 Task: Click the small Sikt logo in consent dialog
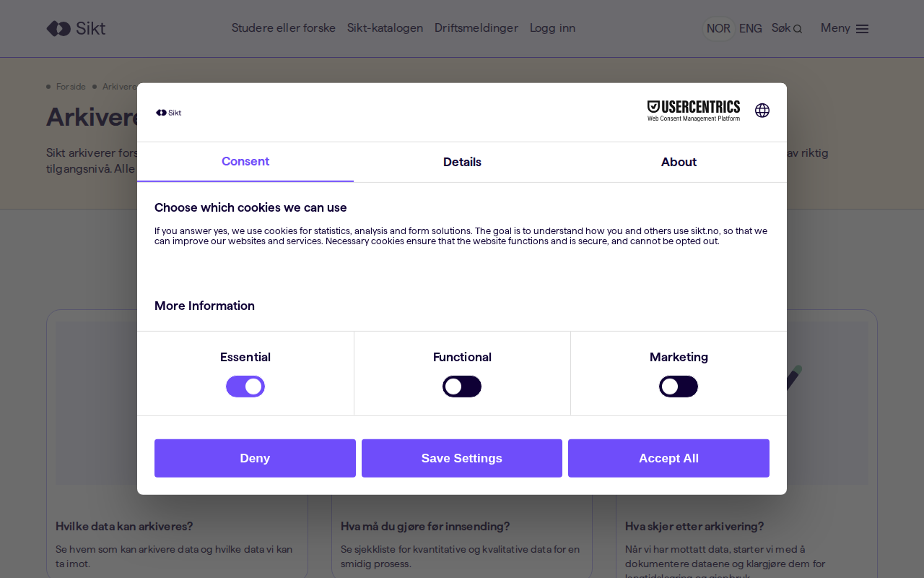169,113
